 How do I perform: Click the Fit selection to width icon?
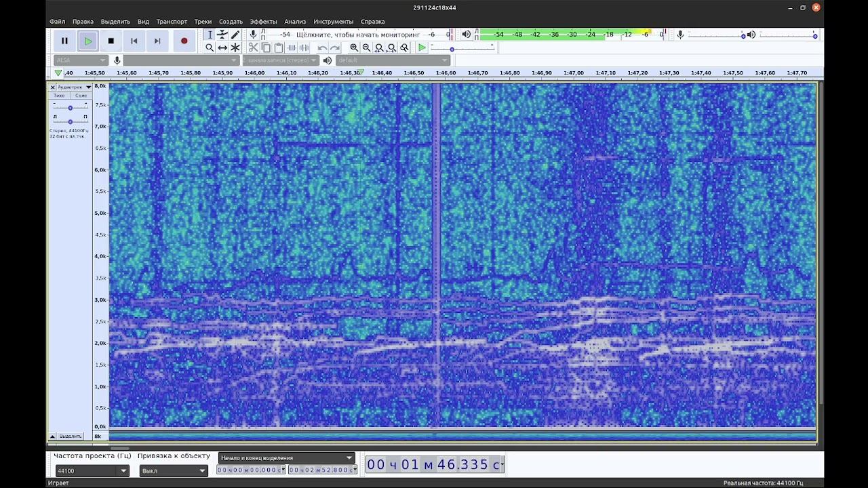pyautogui.click(x=380, y=47)
